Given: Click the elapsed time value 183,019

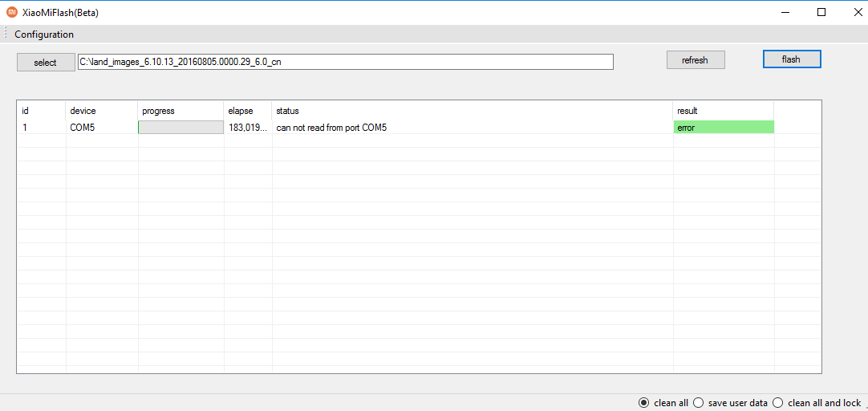Looking at the screenshot, I should click(x=247, y=128).
